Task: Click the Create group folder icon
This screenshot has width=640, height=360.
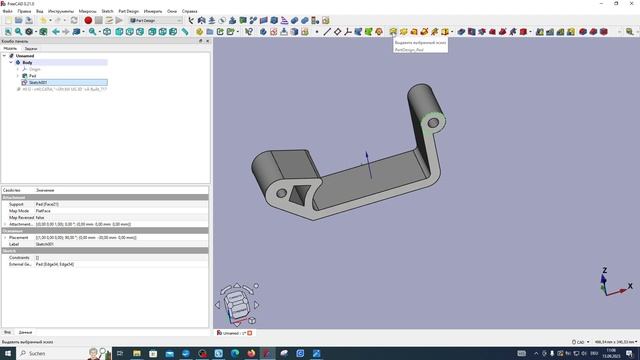Action: (210, 31)
